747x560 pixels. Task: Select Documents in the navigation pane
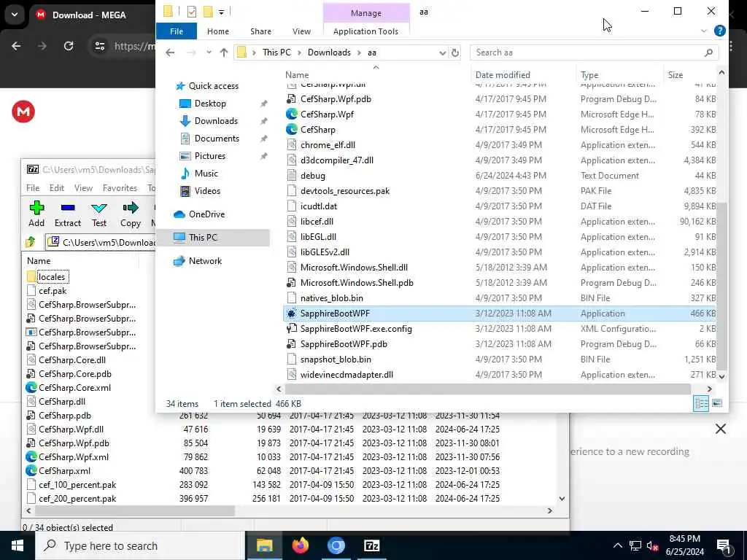(217, 138)
